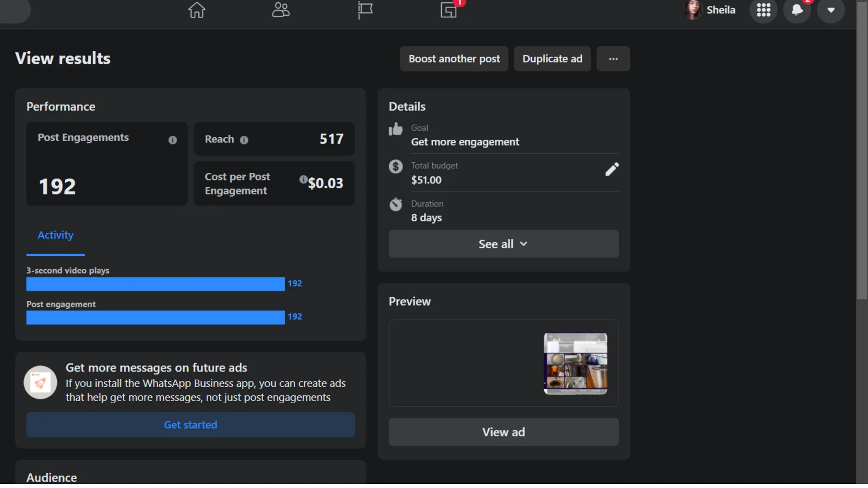Click info icon beside Reach
This screenshot has width=868, height=488.
point(244,140)
